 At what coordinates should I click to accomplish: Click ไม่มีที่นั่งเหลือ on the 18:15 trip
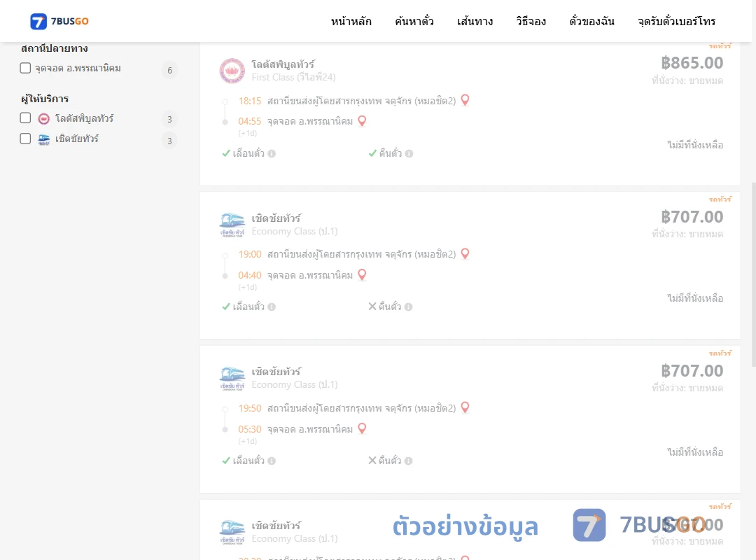coord(695,145)
